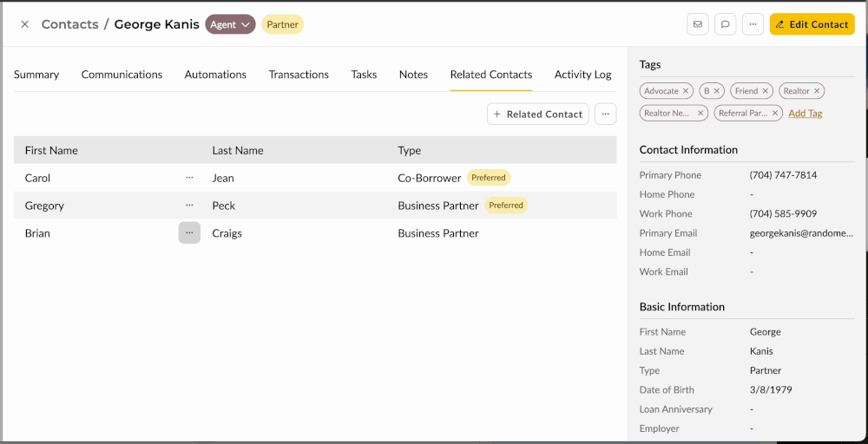
Task: Remove the Advocate tag
Action: click(686, 91)
